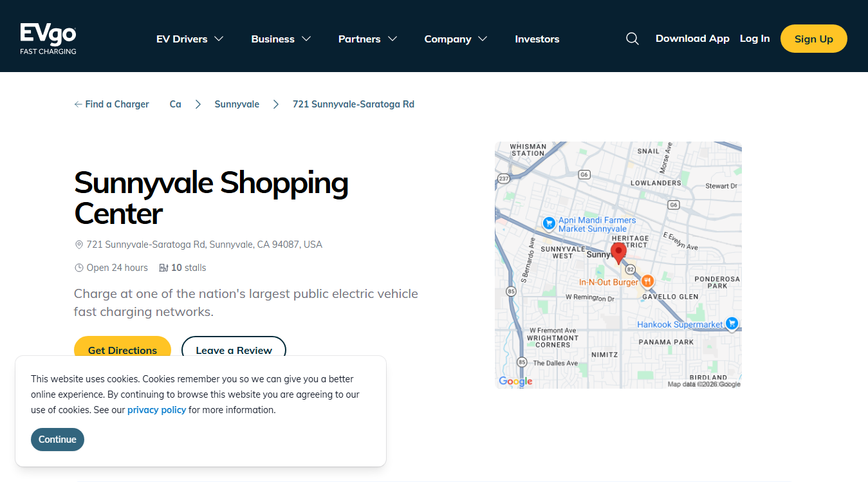Select the Sunnyvale breadcrumb link

[x=237, y=104]
